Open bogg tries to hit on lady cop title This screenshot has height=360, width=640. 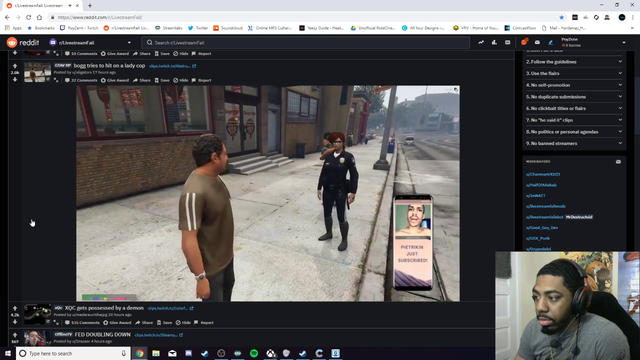(109, 66)
